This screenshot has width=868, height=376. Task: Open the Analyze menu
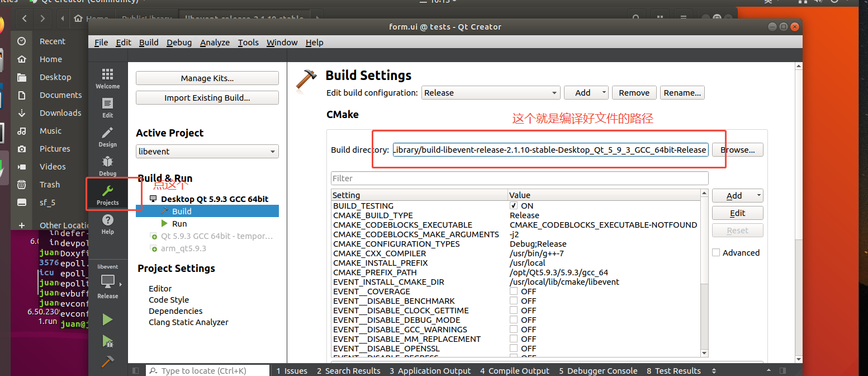[x=215, y=43]
